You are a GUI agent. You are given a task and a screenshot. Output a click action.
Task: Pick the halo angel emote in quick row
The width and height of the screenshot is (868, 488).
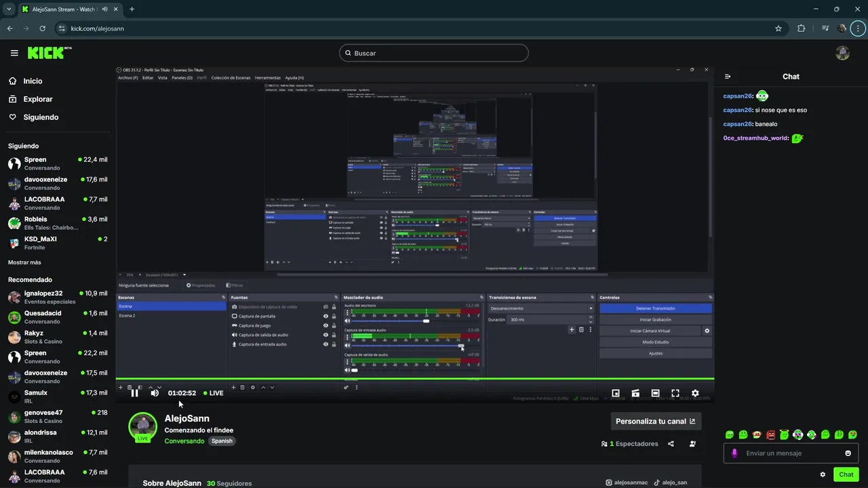784,434
